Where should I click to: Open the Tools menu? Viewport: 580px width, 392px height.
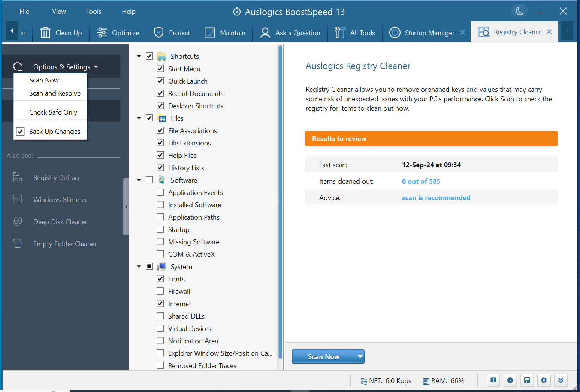(x=94, y=12)
